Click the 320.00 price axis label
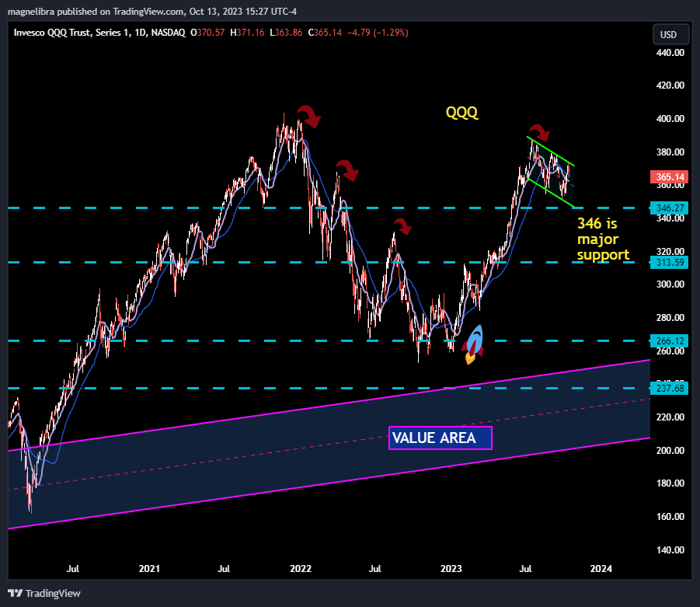The image size is (700, 607). 670,251
